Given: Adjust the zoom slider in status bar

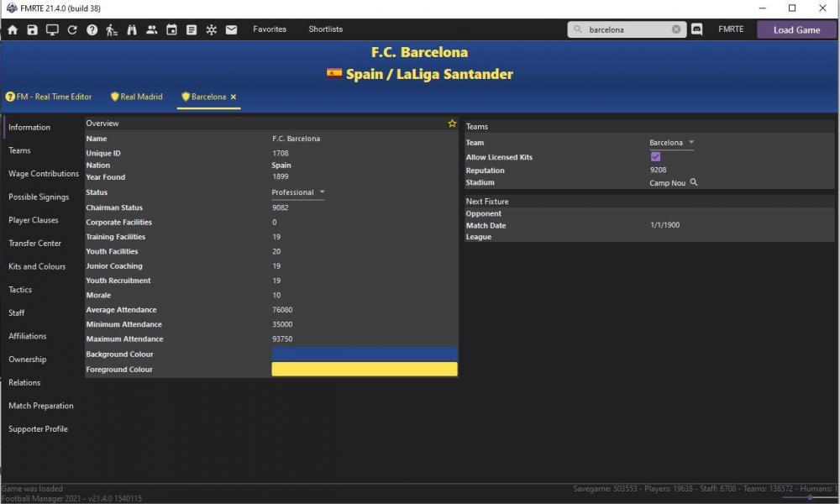Looking at the screenshot, I should click(x=810, y=497).
